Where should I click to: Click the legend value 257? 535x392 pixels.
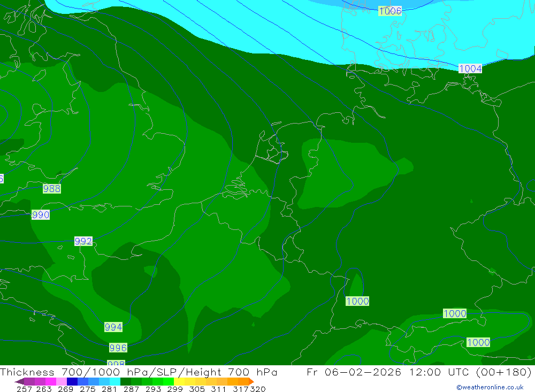(x=24, y=389)
